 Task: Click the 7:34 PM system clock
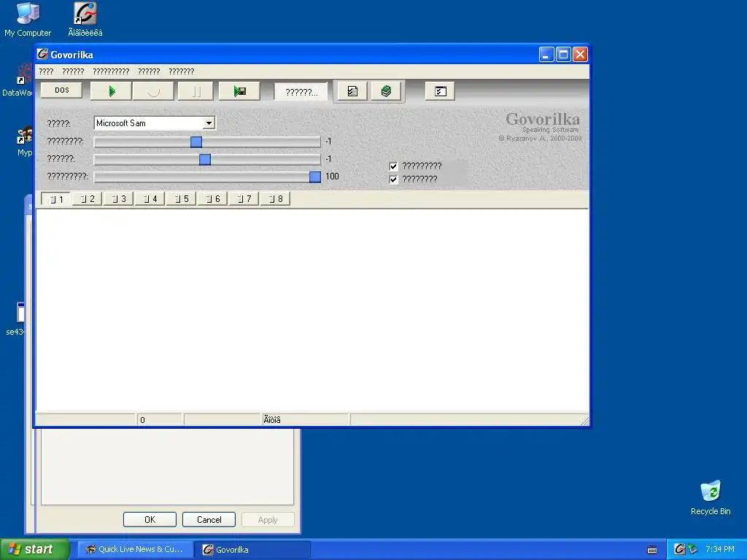click(720, 550)
